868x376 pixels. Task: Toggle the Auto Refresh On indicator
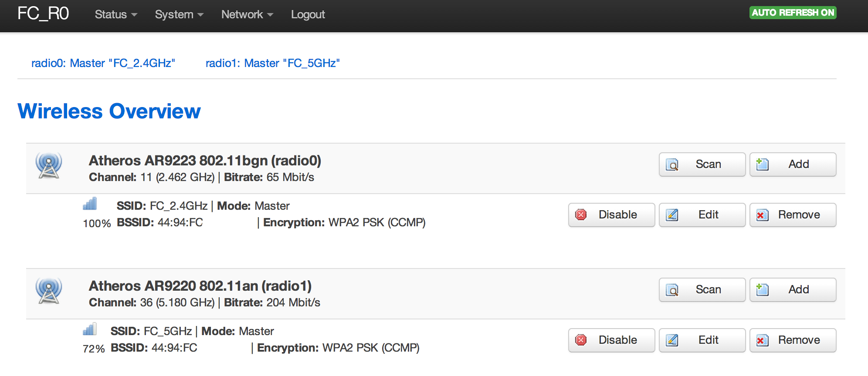[x=792, y=13]
